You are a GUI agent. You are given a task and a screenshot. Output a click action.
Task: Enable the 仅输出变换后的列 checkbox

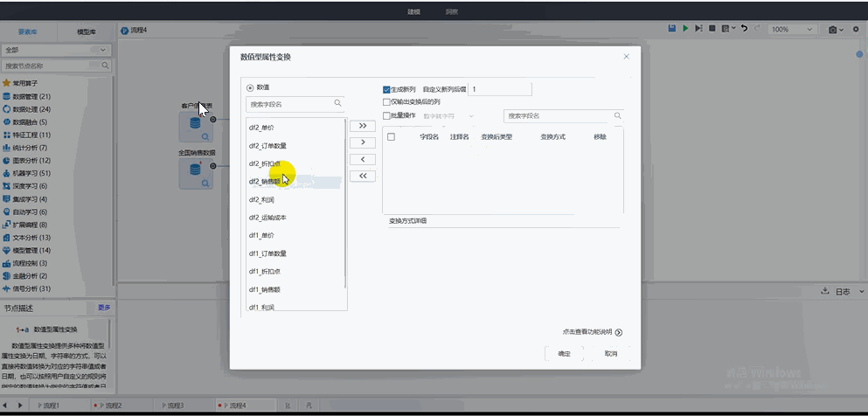click(387, 102)
